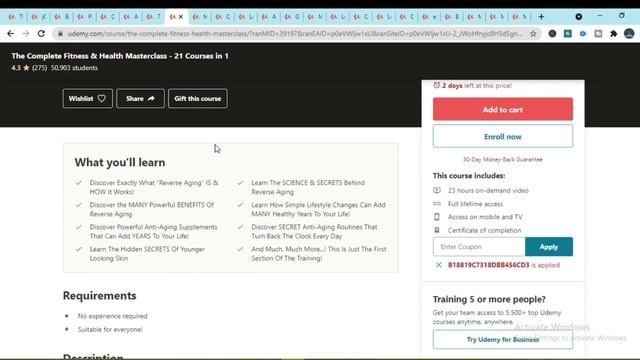The height and width of the screenshot is (360, 640).
Task: Click 23 hours on-demand video text
Action: 488,190
